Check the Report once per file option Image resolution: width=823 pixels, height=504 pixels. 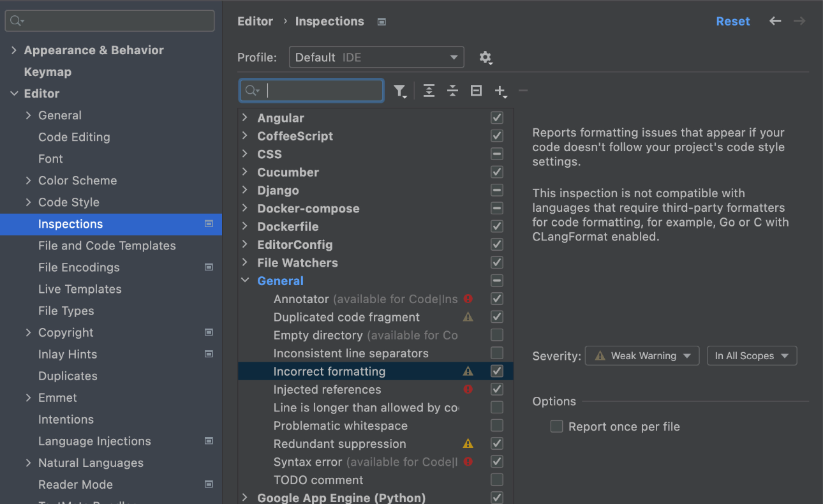click(556, 426)
